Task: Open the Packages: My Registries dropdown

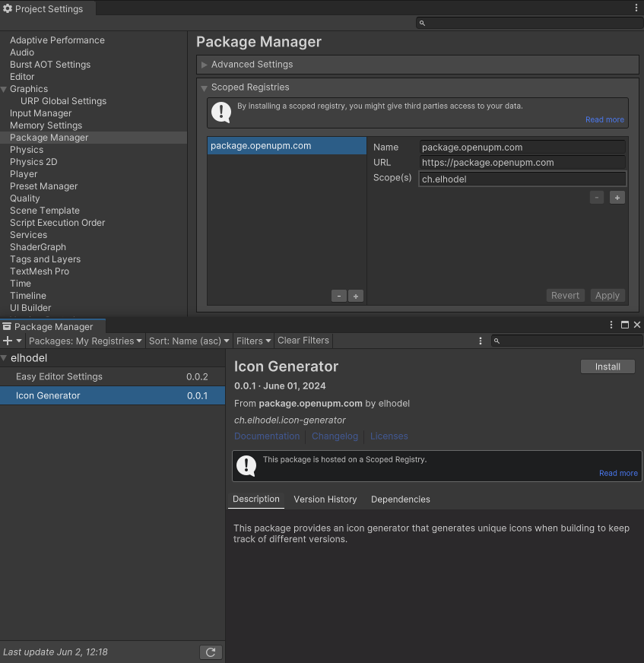Action: pos(85,341)
